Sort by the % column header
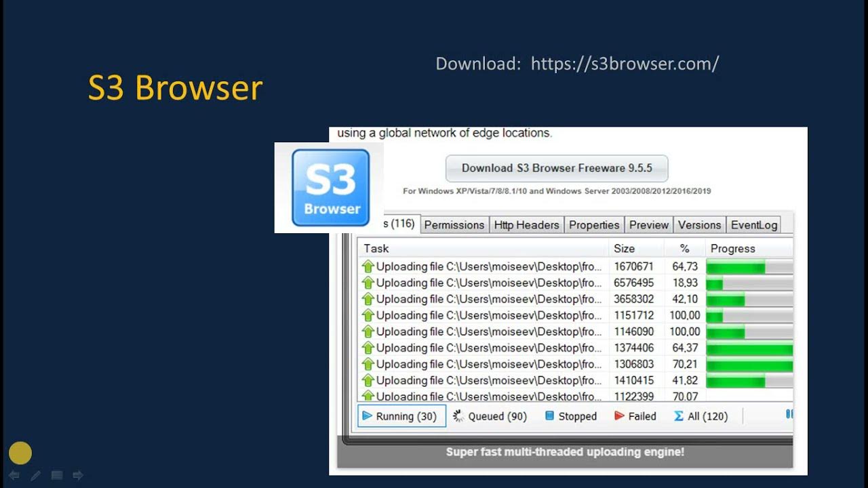 (x=684, y=248)
